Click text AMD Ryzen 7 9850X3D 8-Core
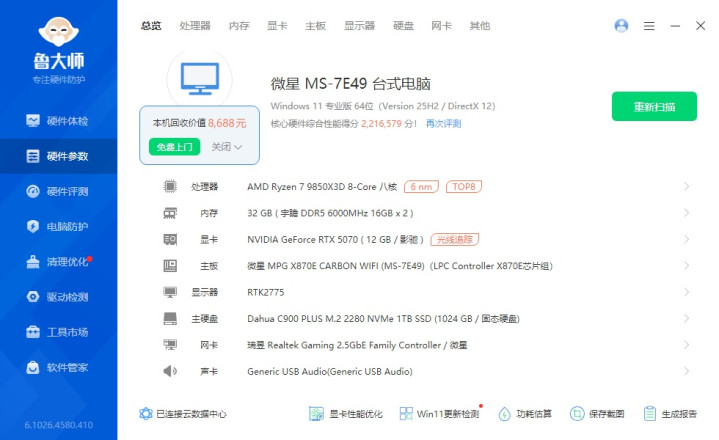 pyautogui.click(x=312, y=187)
